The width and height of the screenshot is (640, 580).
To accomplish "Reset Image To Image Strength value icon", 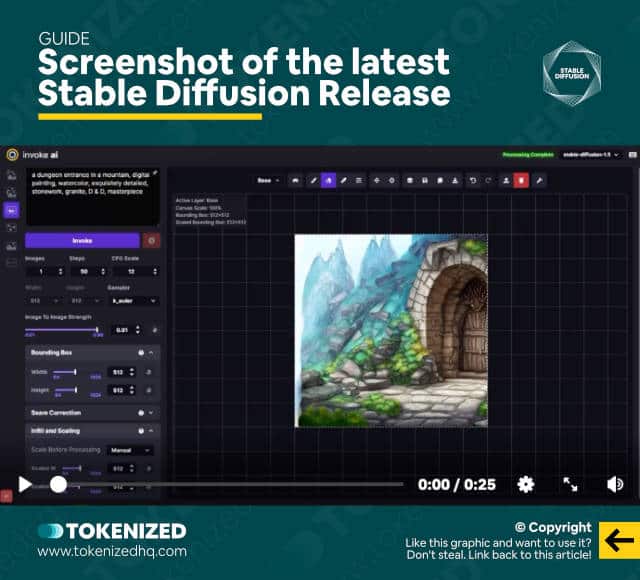I will coord(155,330).
